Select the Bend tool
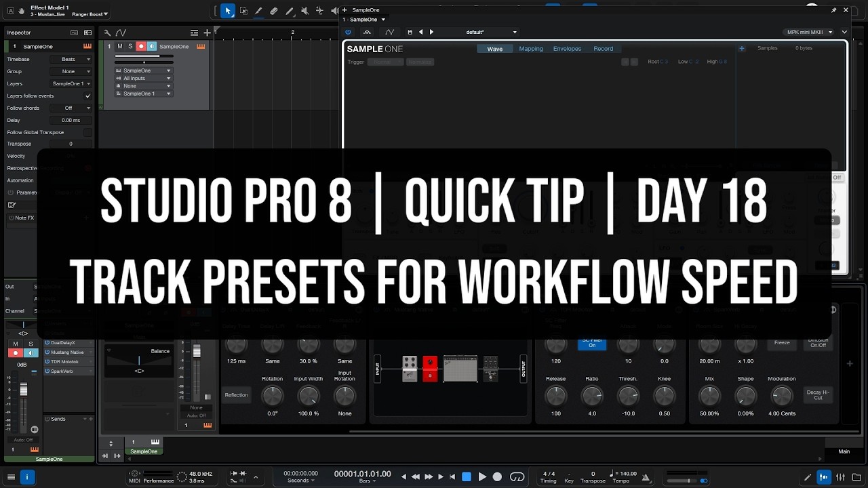This screenshot has height=488, width=868. (x=319, y=11)
